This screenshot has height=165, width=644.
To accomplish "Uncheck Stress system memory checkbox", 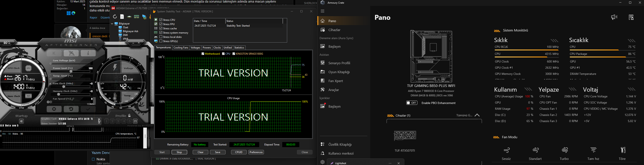I will pos(161,32).
